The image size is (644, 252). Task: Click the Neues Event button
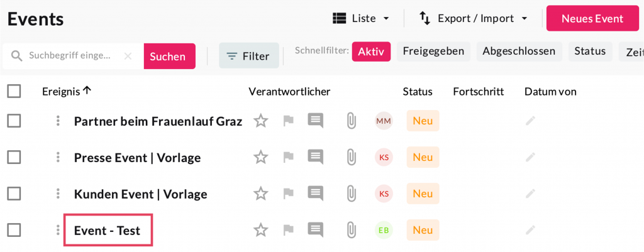coord(592,18)
